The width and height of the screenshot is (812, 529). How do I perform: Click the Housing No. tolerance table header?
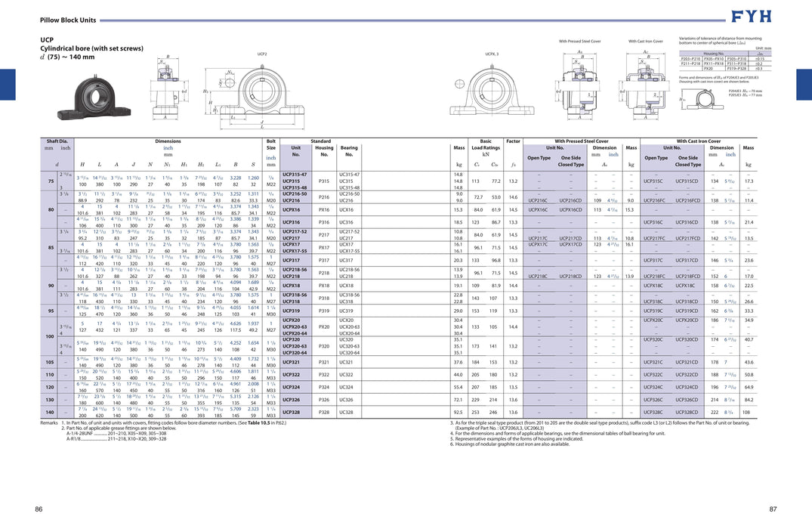pyautogui.click(x=714, y=54)
